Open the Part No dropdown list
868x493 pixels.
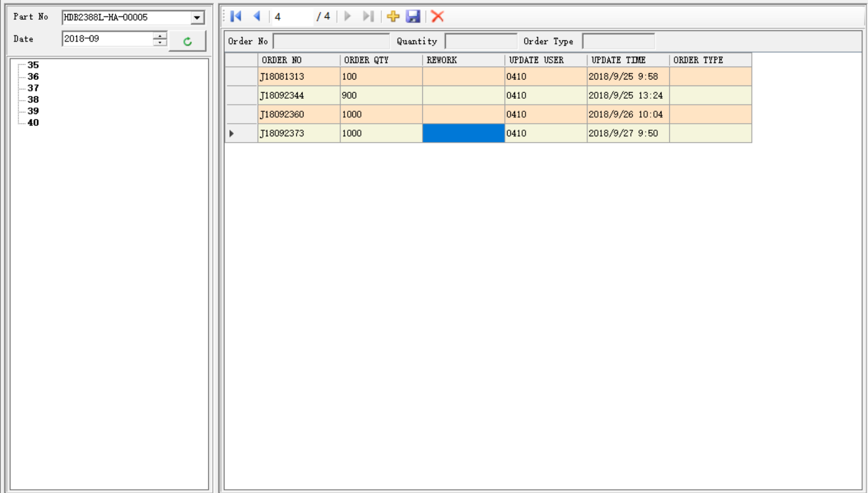click(196, 18)
